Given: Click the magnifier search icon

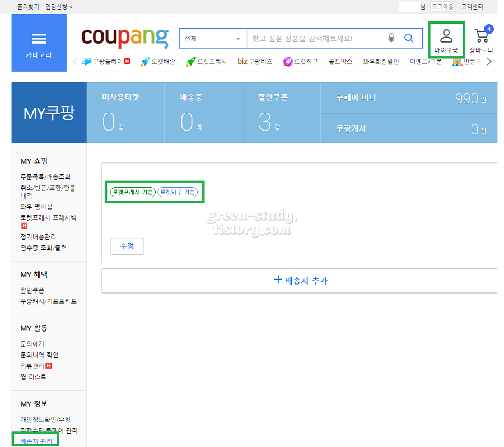Looking at the screenshot, I should tap(409, 38).
